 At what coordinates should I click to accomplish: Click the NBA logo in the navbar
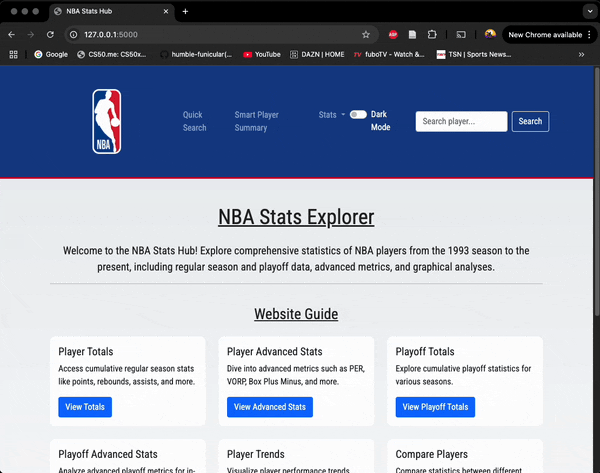coord(107,121)
